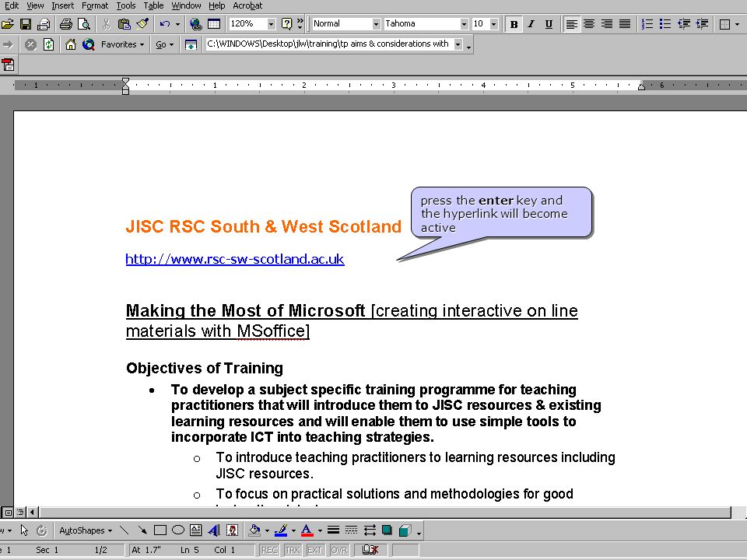The image size is (747, 560).
Task: Open a file with the Open folder icon
Action: pyautogui.click(x=8, y=24)
